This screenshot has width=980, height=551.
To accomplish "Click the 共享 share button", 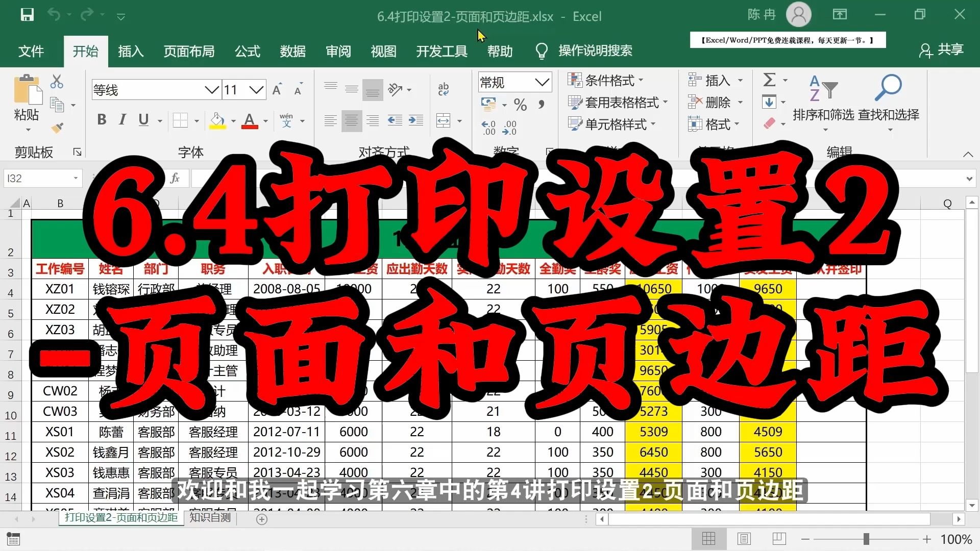I will [942, 50].
